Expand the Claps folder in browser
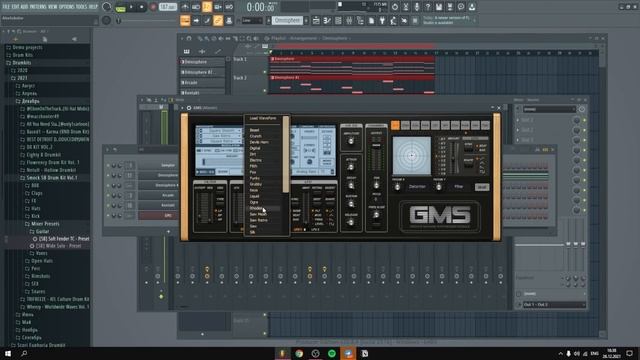Screen dimensions: 640x360 tap(33, 193)
